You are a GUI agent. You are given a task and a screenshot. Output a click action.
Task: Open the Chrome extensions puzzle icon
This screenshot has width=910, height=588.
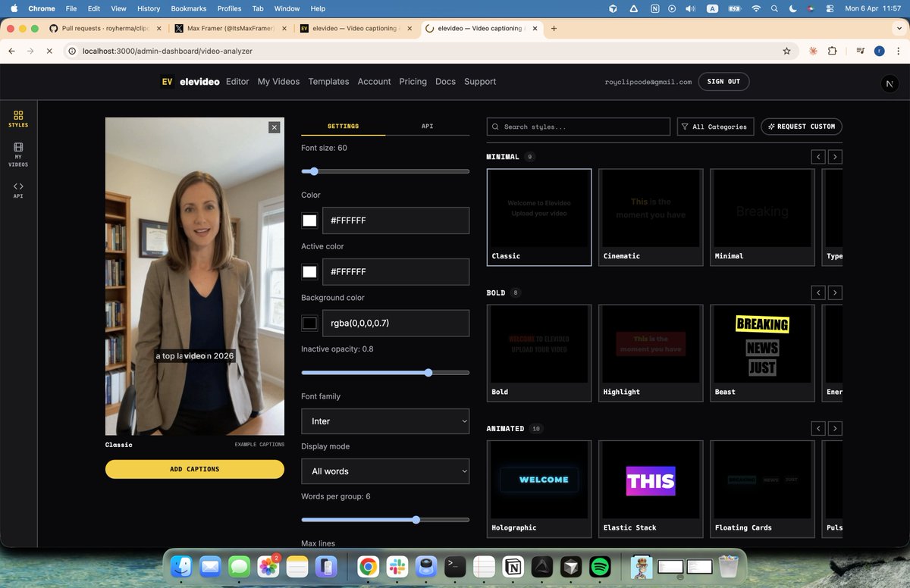point(832,51)
